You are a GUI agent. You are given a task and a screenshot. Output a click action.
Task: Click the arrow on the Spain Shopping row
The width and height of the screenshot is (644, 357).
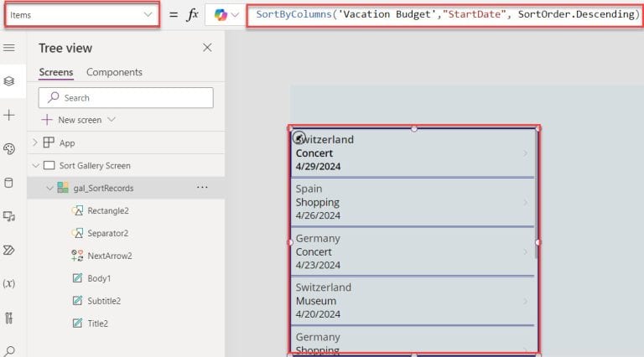(525, 202)
